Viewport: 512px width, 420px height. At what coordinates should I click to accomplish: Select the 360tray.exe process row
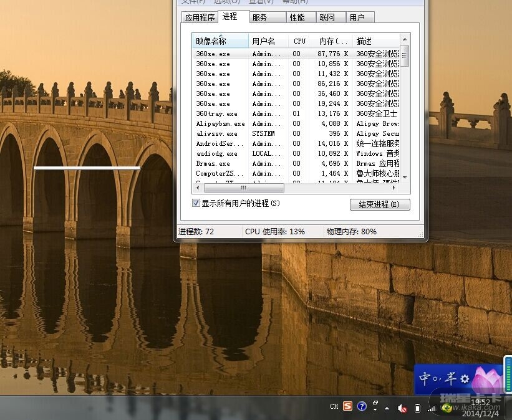[x=216, y=113]
